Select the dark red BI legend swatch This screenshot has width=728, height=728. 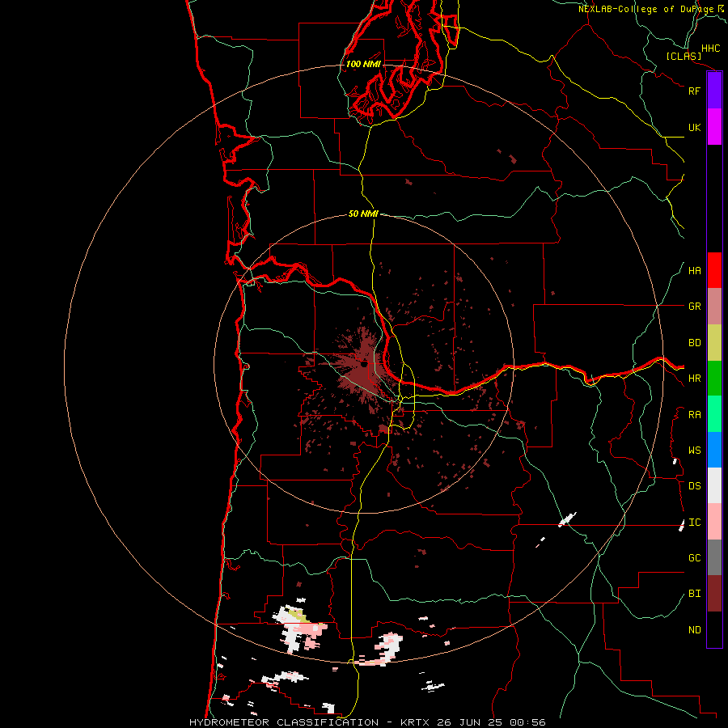point(714,594)
